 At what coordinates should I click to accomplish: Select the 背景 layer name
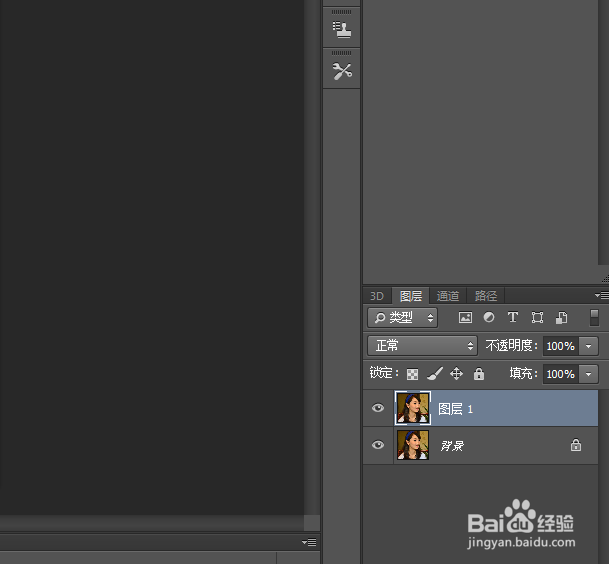coord(452,446)
